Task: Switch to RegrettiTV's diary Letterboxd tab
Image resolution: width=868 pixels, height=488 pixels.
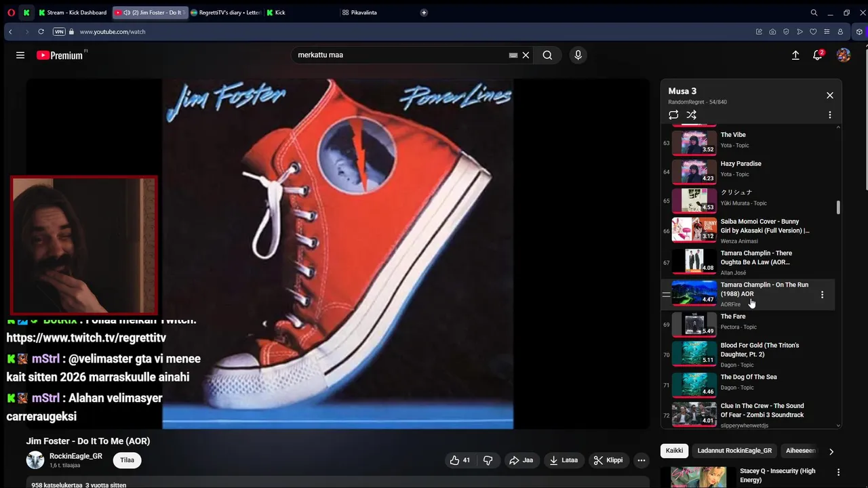Action: coord(226,12)
